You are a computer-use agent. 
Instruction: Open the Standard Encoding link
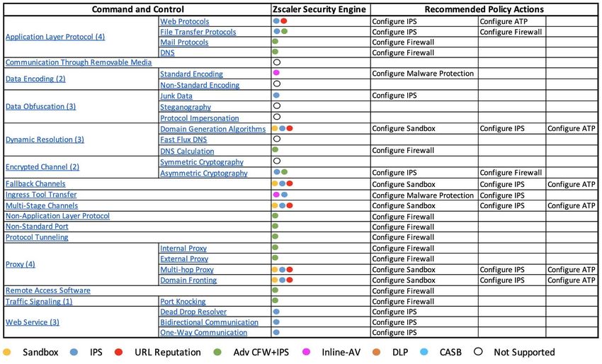192,74
